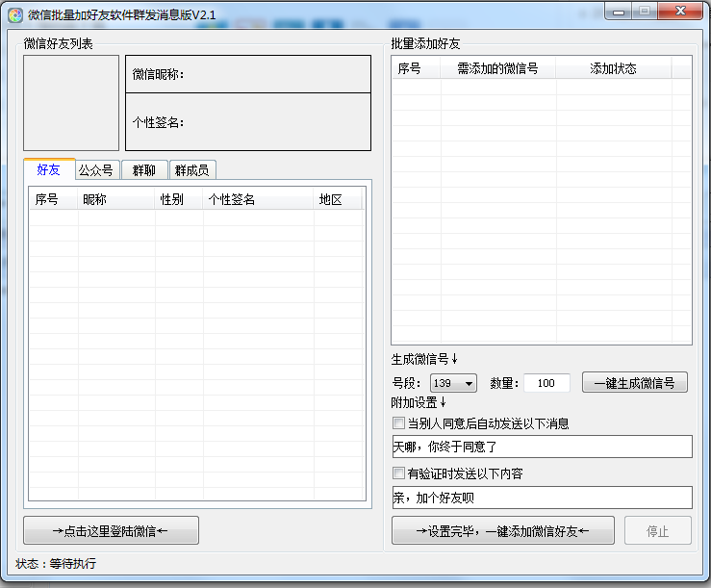The width and height of the screenshot is (711, 588).
Task: Minimize the application window
Action: (x=618, y=12)
